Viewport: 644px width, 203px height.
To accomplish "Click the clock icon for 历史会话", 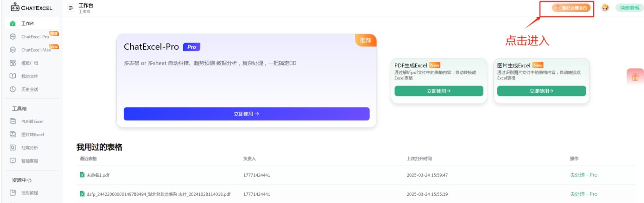I will pos(13,89).
